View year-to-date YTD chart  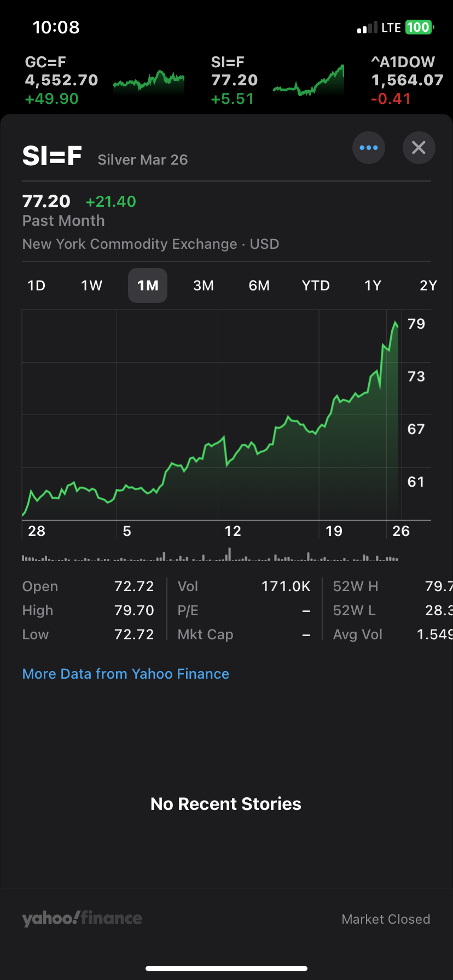tap(316, 285)
